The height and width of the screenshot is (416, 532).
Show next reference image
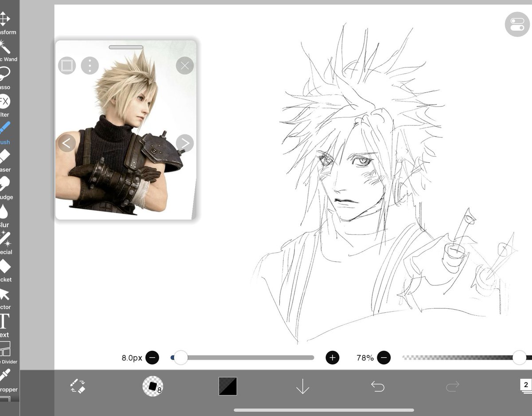[x=185, y=143]
